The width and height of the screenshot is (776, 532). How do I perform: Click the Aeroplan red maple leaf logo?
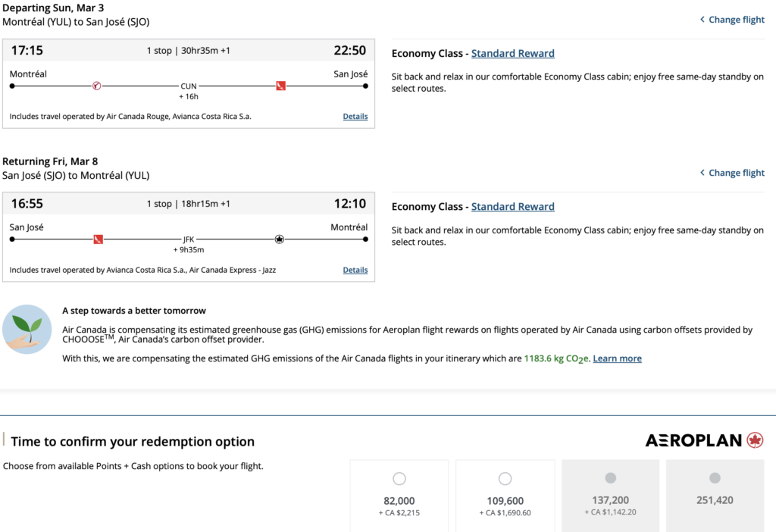[x=755, y=440]
